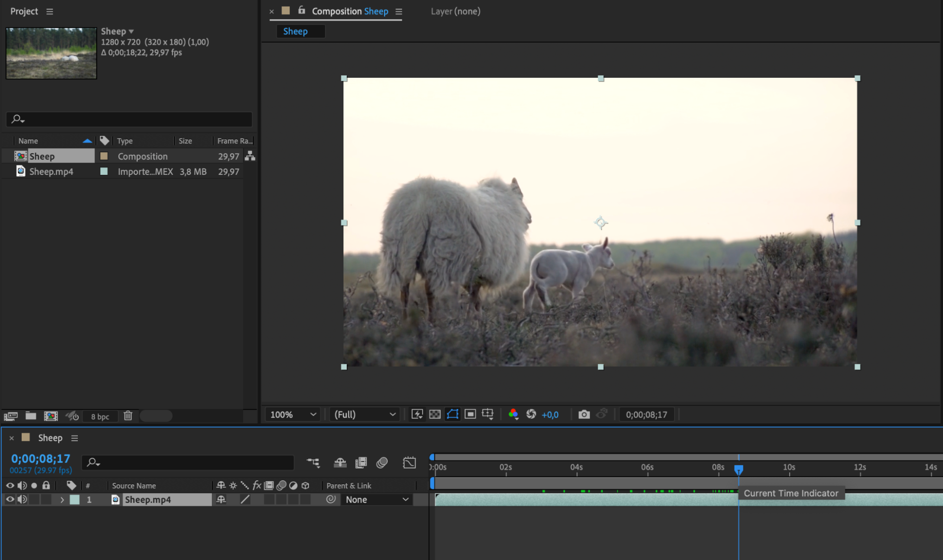943x560 pixels.
Task: Expand the Sheep.mp4 layer properties
Action: (62, 500)
